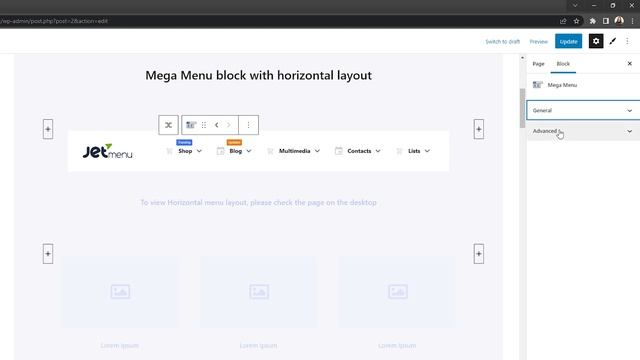This screenshot has width=640, height=360.
Task: Switch to the Page tab
Action: (x=538, y=64)
